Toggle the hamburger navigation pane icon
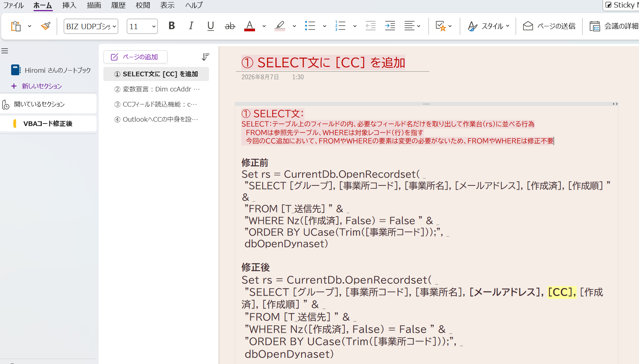Image resolution: width=639 pixels, height=364 pixels. [x=5, y=51]
